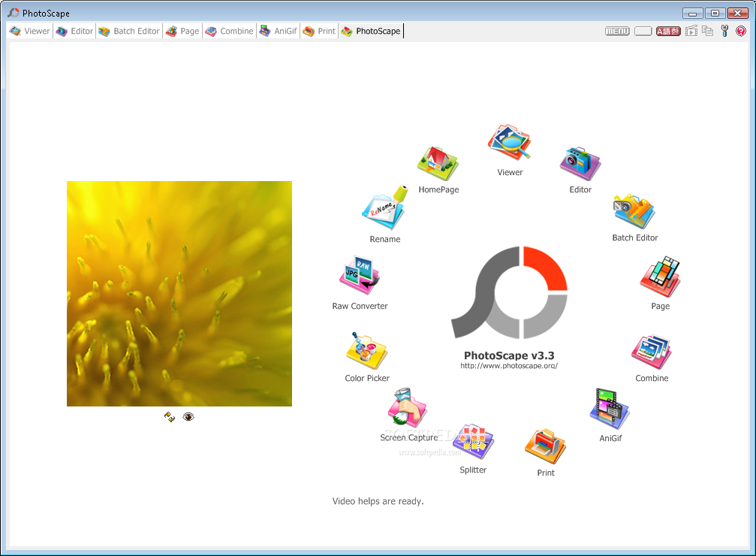This screenshot has height=556, width=756.
Task: Open the Batch Editor tab
Action: 129,31
